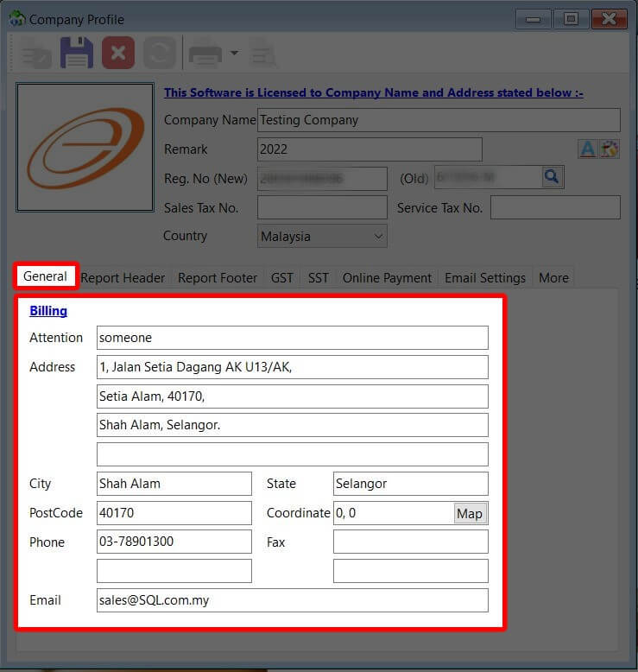Click the Company Name field with Testing Company

439,120
